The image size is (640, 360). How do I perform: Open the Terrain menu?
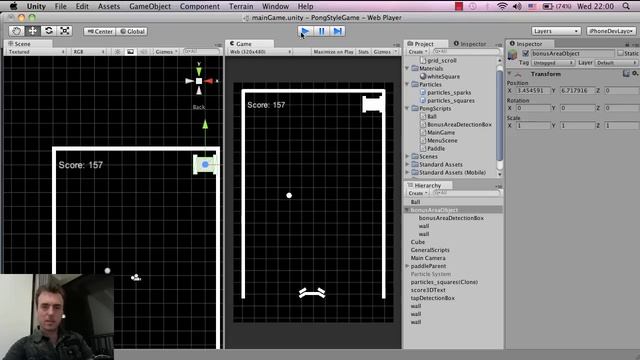[x=241, y=6]
